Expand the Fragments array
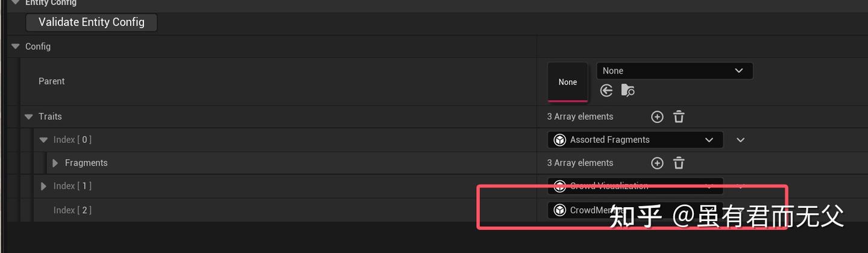868x253 pixels. click(x=55, y=163)
